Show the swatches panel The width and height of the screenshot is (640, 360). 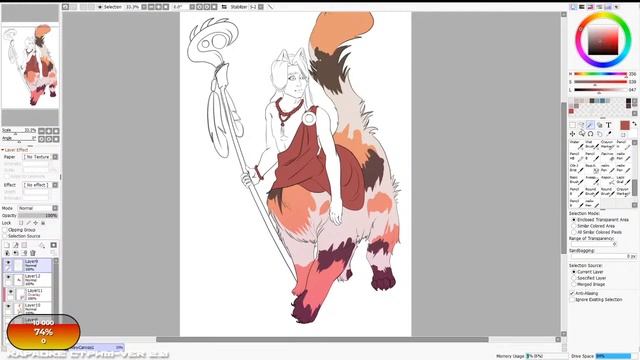pos(608,7)
